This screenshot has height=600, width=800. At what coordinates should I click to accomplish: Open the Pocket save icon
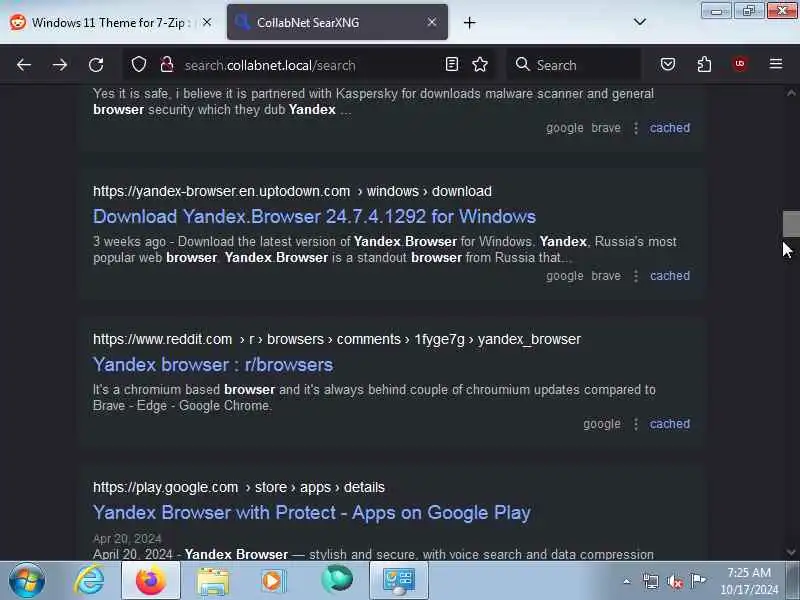point(668,64)
